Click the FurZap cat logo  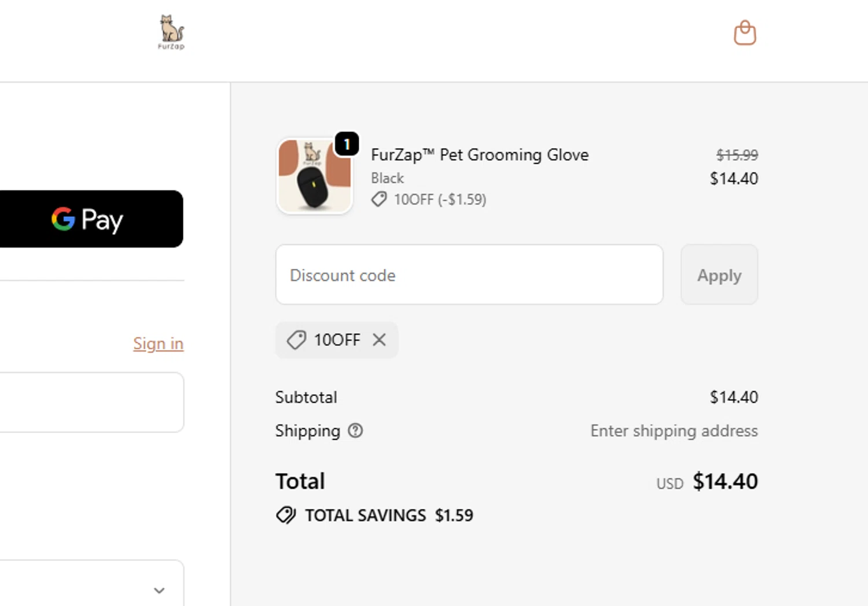tap(171, 32)
